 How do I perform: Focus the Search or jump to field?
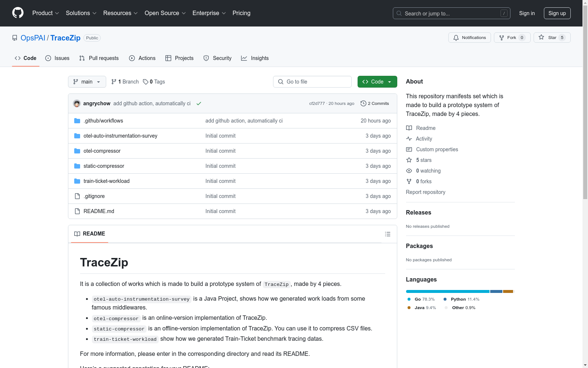(x=452, y=13)
